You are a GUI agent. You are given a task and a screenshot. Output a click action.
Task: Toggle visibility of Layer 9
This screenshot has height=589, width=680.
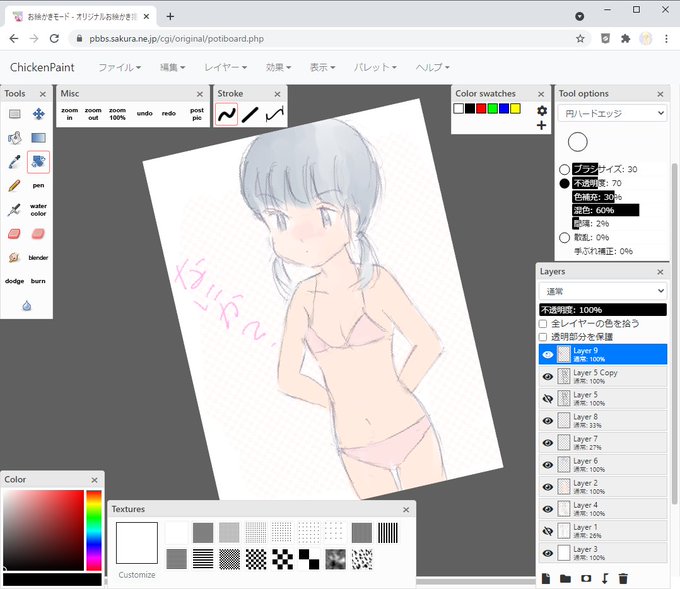tap(548, 354)
